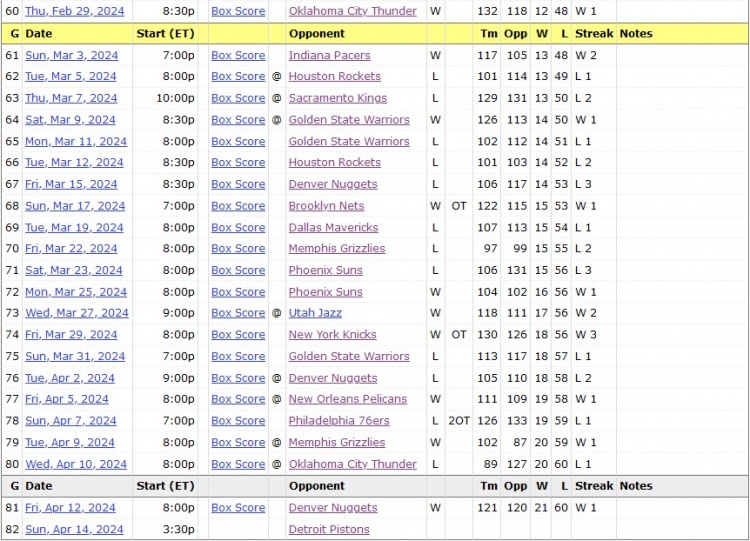Open Box Score for Apr 12 Denver game
750x541 pixels.
coord(238,508)
